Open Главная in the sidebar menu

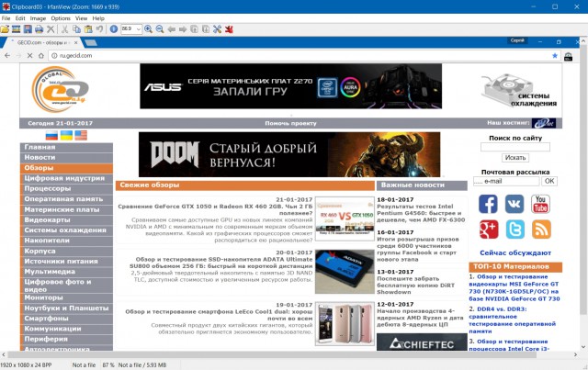click(x=66, y=147)
